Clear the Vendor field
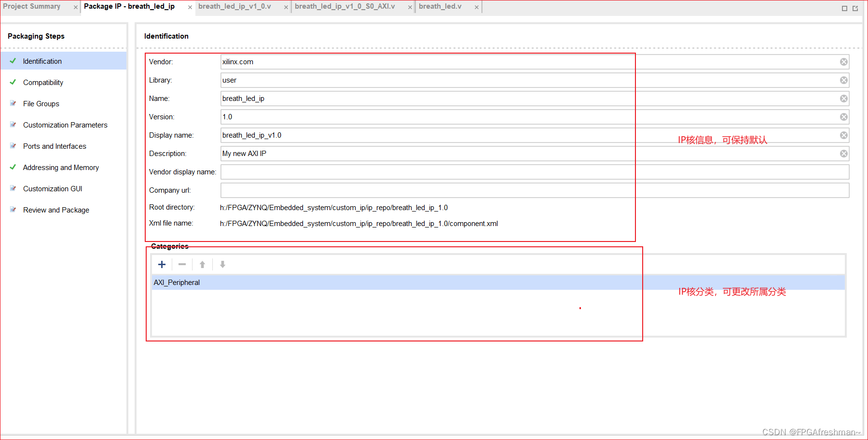This screenshot has width=868, height=440. point(843,61)
